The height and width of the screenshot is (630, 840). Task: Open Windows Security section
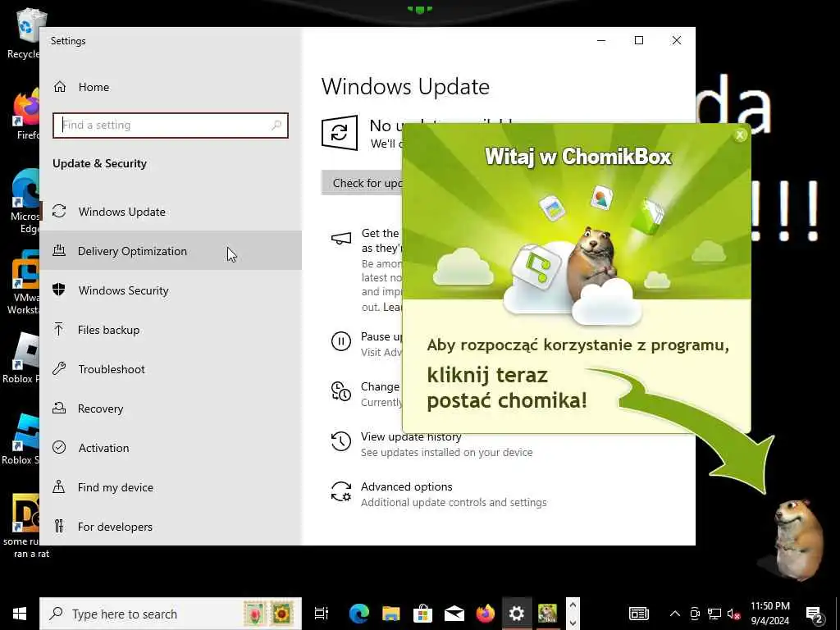[x=171, y=290]
